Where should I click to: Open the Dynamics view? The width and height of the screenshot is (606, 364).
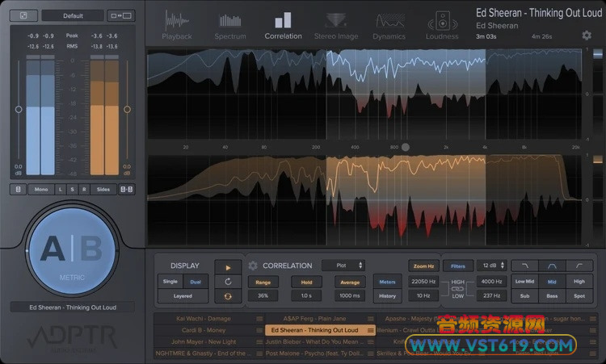pos(389,27)
